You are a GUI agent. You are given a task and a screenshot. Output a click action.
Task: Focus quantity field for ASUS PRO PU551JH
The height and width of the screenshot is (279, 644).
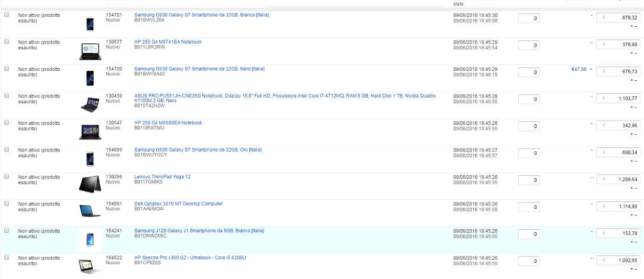(529, 99)
